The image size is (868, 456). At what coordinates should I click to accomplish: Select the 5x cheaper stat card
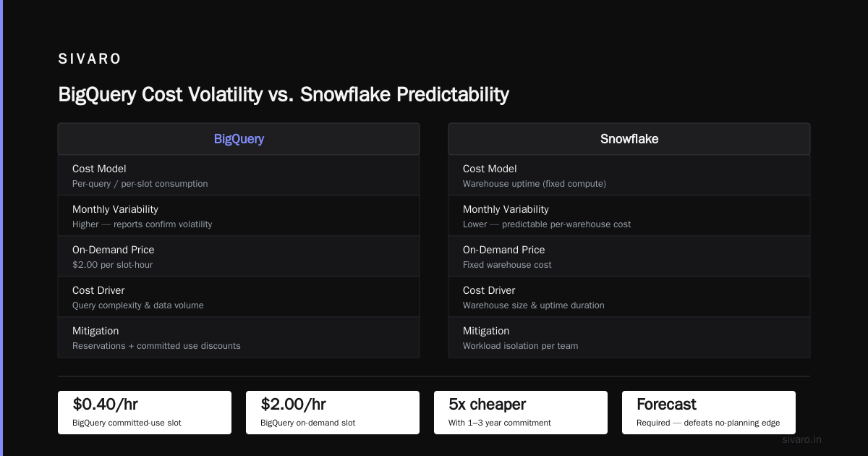pyautogui.click(x=521, y=413)
